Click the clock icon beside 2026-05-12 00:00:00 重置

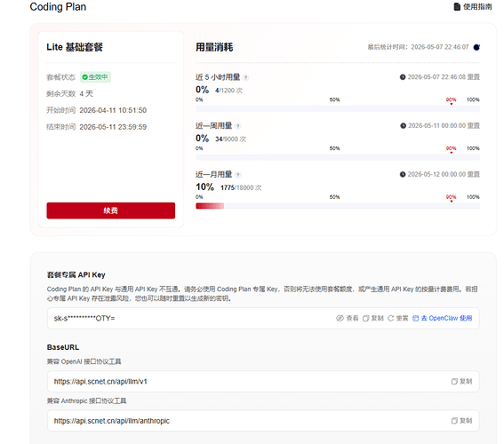pos(403,174)
